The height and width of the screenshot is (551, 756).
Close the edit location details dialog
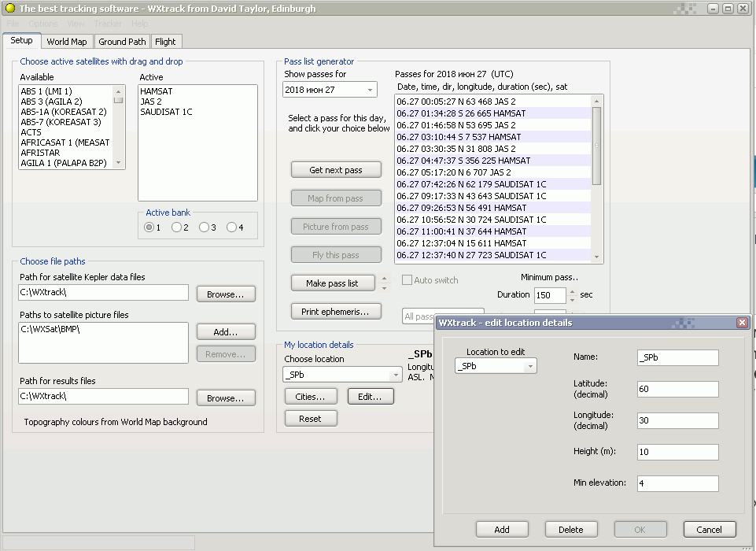tap(742, 323)
